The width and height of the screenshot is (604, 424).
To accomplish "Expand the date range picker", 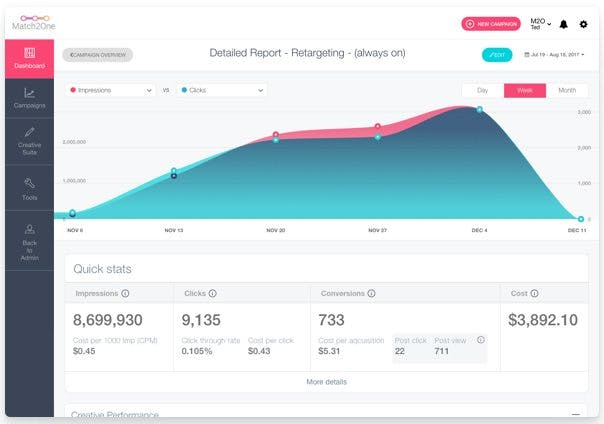I will pos(554,55).
